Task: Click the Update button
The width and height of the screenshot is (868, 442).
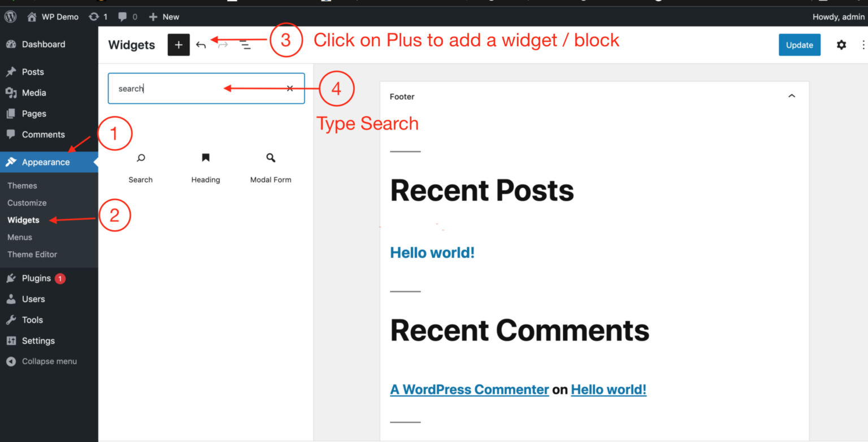Action: pyautogui.click(x=799, y=45)
